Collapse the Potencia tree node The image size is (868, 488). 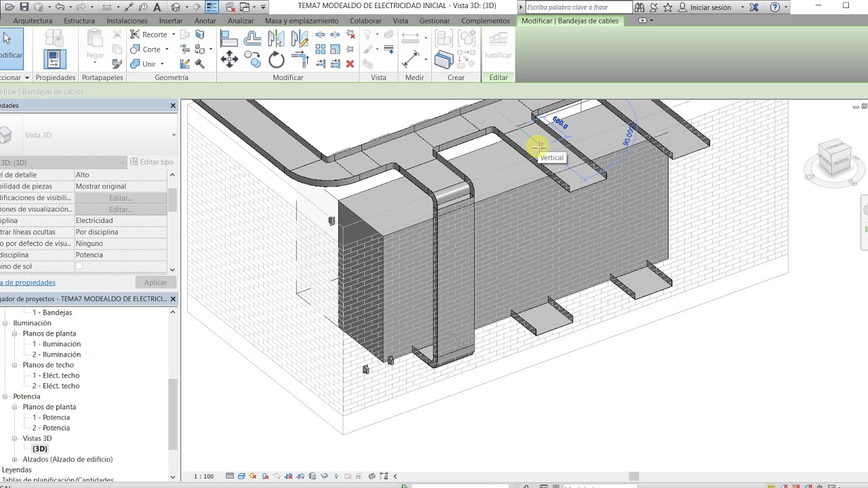click(5, 396)
